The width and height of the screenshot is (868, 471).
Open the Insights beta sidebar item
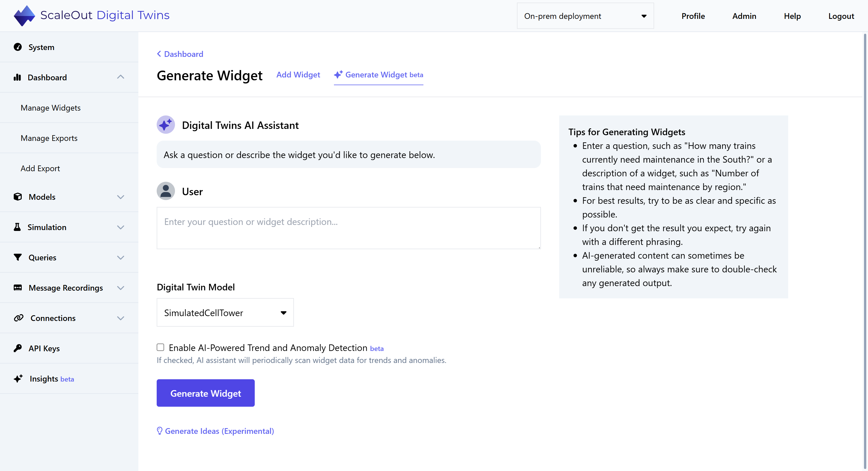coord(69,378)
